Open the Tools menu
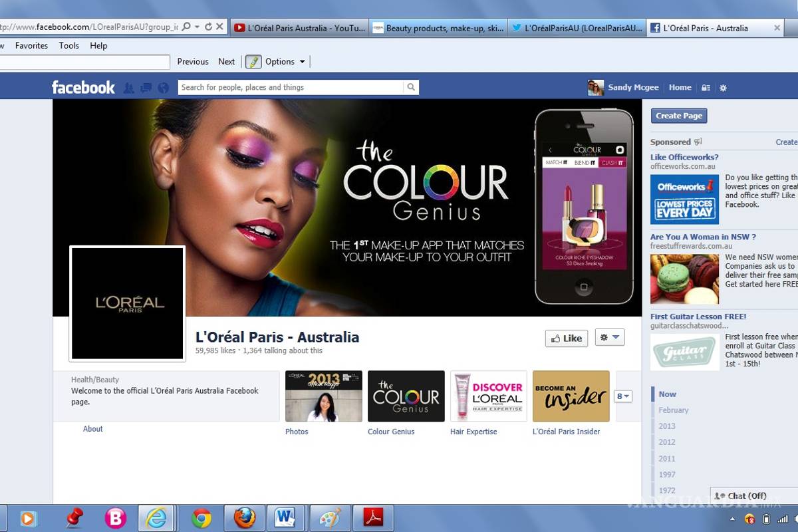This screenshot has width=798, height=532. (x=68, y=45)
